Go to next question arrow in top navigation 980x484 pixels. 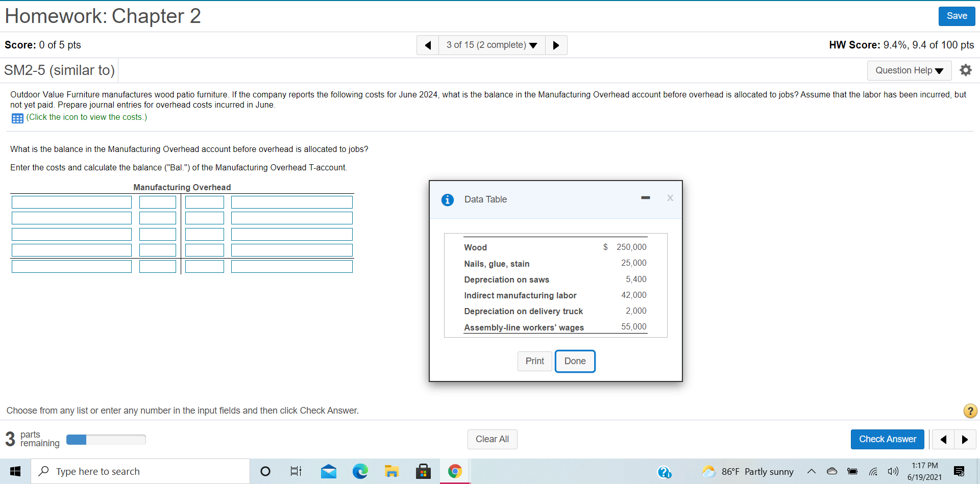[556, 45]
